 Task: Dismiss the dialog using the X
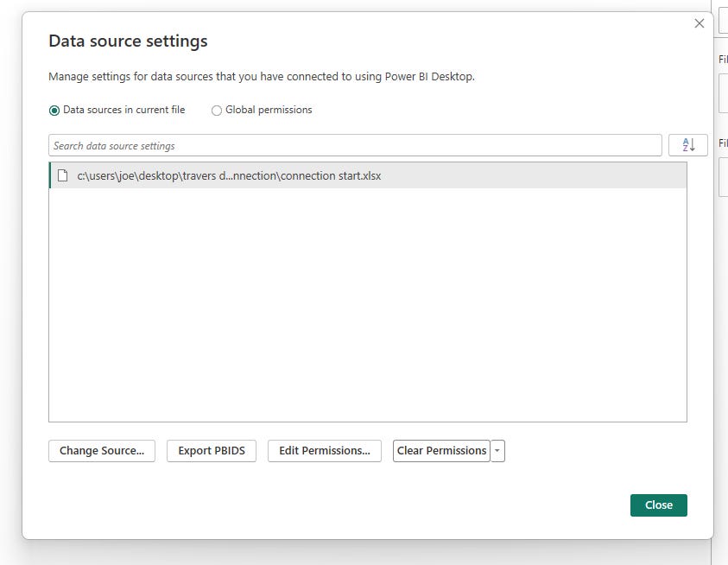pyautogui.click(x=699, y=23)
